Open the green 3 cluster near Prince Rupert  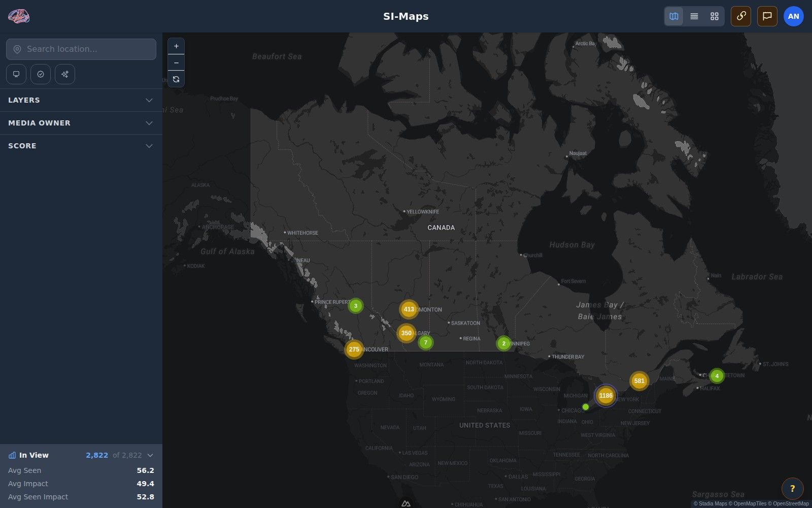pos(356,306)
